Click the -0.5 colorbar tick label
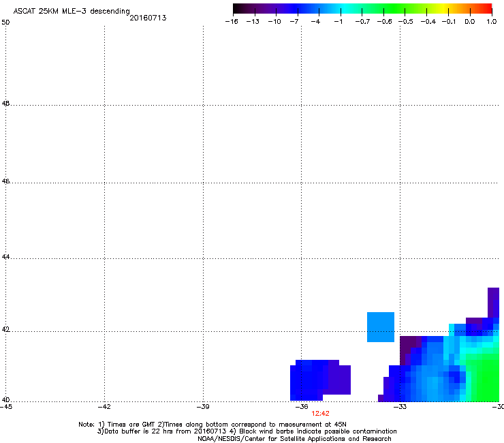 click(x=406, y=22)
